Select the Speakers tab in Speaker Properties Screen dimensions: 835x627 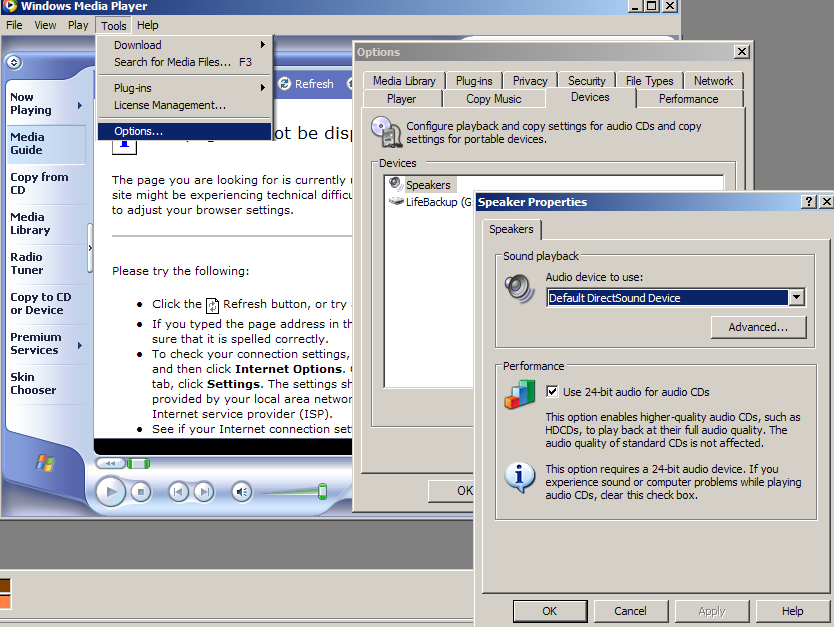511,229
